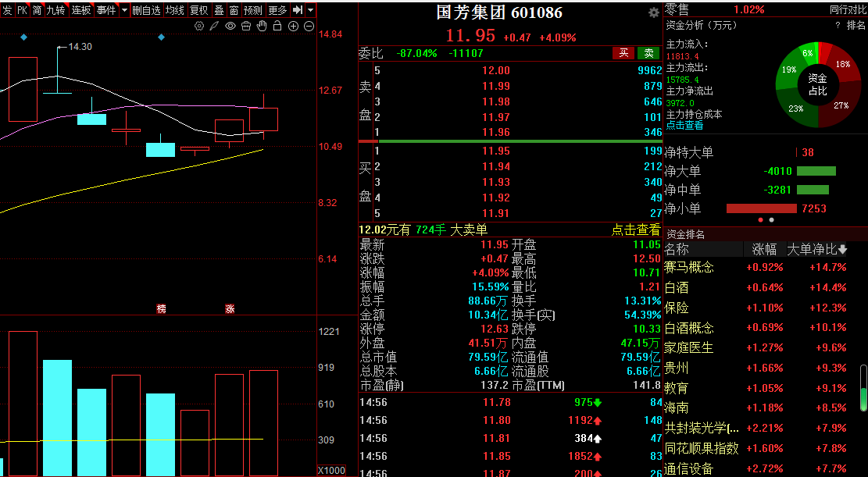Click the right blue diamond event marker
This screenshot has width=868, height=477.
(161, 37)
